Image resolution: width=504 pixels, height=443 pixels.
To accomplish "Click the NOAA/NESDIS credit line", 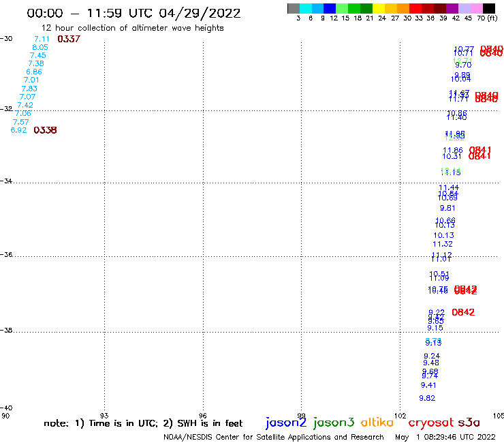I will pos(274,438).
